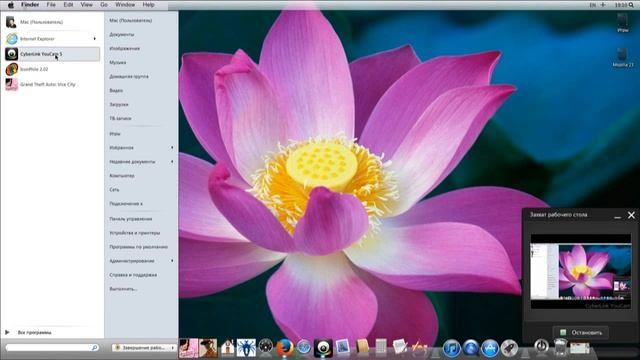Click the YouCam webcam icon in dock
This screenshot has height=360, width=640.
tap(323, 348)
